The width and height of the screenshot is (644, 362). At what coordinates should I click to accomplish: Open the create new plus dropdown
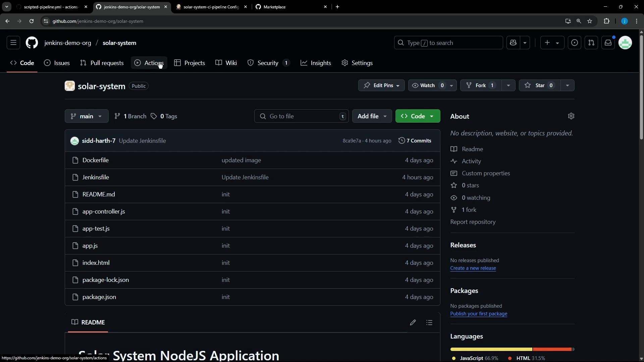pos(552,43)
